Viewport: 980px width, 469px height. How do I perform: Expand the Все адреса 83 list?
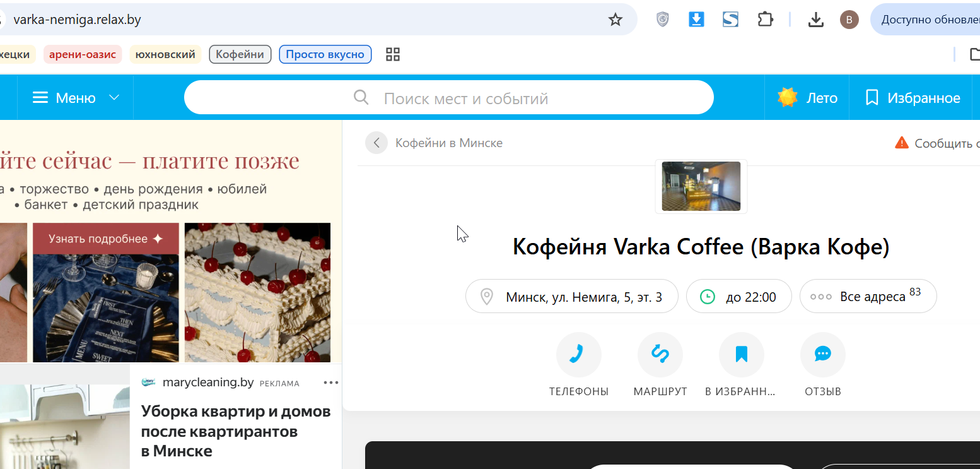tap(868, 296)
